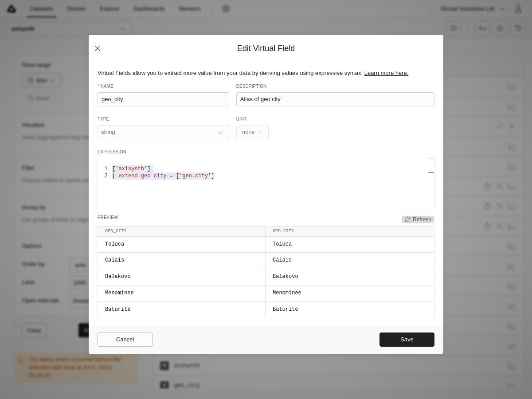Expand the Slovak Industries Ltd organization menu
The width and height of the screenshot is (532, 399).
pyautogui.click(x=472, y=9)
